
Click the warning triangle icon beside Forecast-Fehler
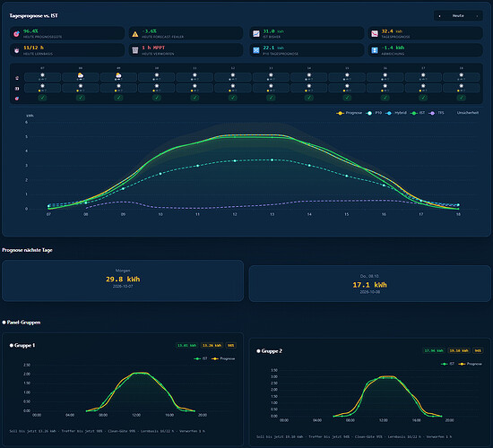135,34
